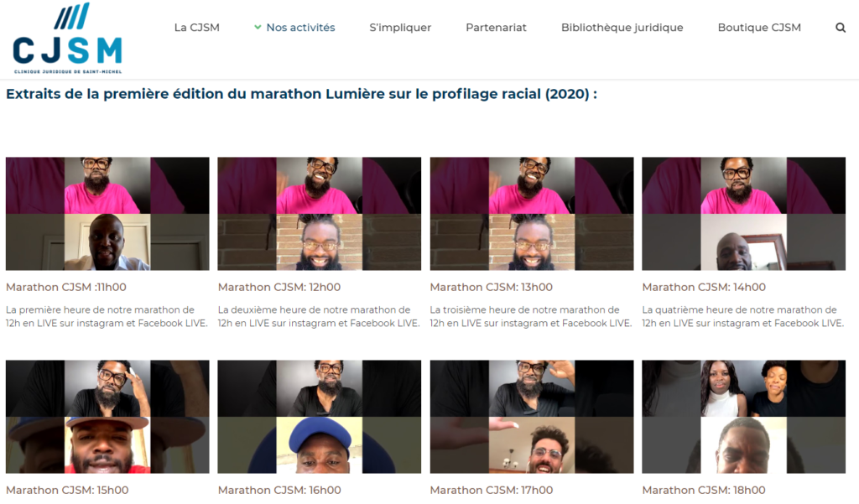Open the Marathon CJSM 14h00 video thumbnail
Viewport: 859px width, 504px height.
[x=743, y=214]
